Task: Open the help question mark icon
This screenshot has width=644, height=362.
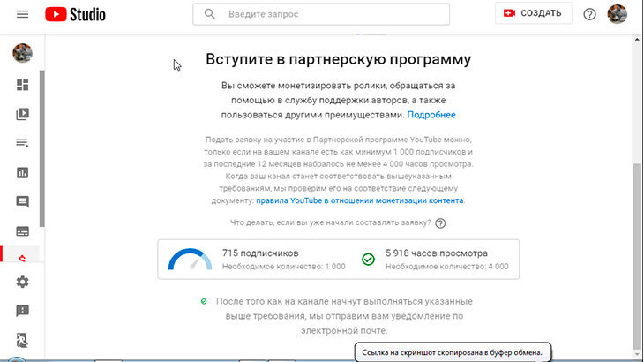Action: pyautogui.click(x=589, y=14)
